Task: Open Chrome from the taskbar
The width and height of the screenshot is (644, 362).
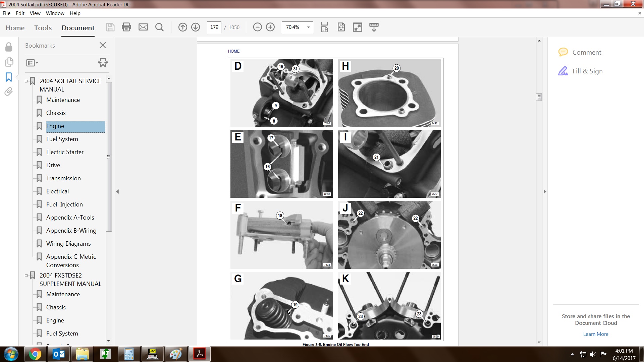Action: (35, 354)
